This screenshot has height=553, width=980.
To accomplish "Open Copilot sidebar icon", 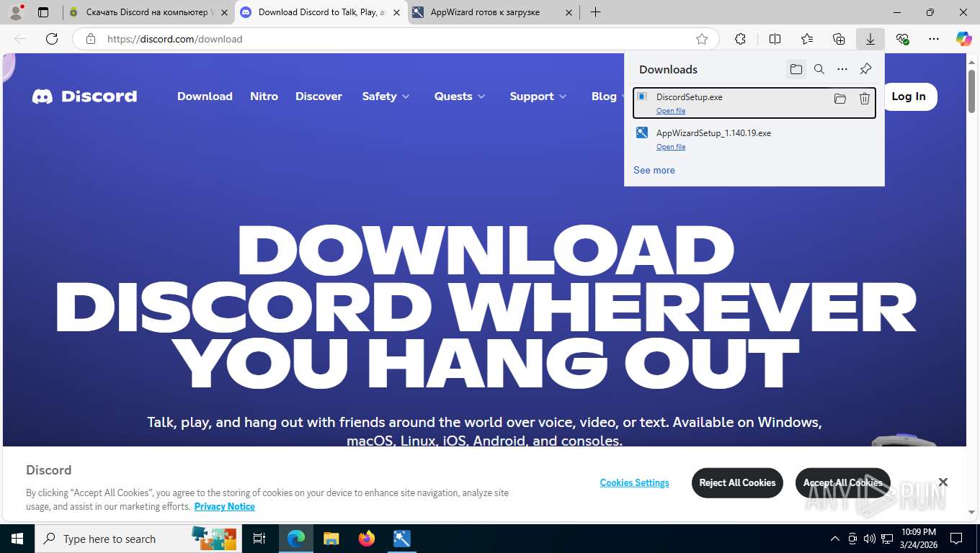I will tap(964, 39).
